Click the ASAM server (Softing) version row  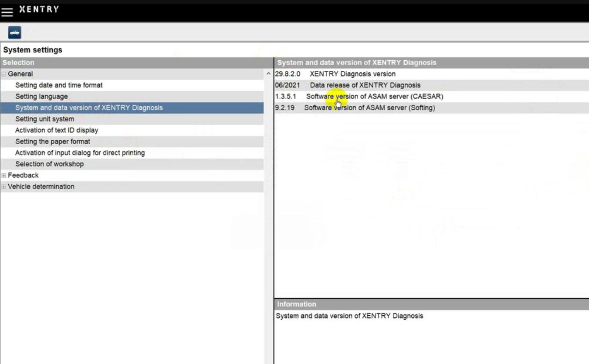(431, 108)
